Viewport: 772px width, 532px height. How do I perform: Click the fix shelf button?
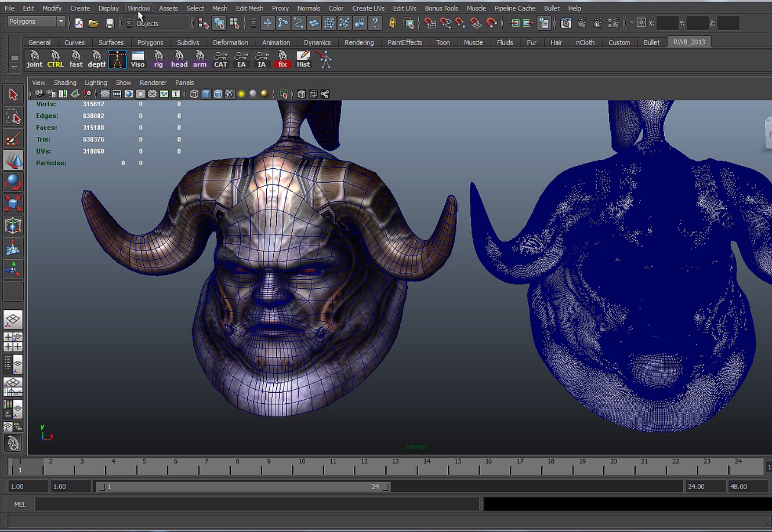282,58
